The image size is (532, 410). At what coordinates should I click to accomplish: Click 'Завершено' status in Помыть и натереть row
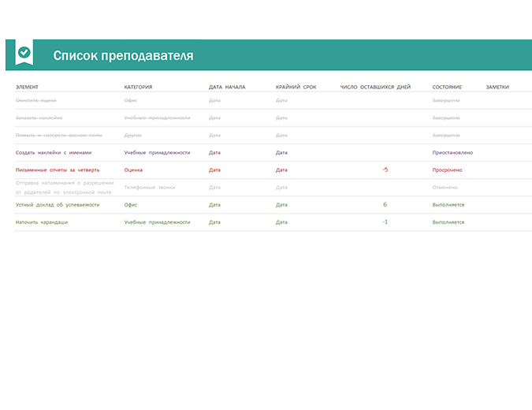click(446, 135)
